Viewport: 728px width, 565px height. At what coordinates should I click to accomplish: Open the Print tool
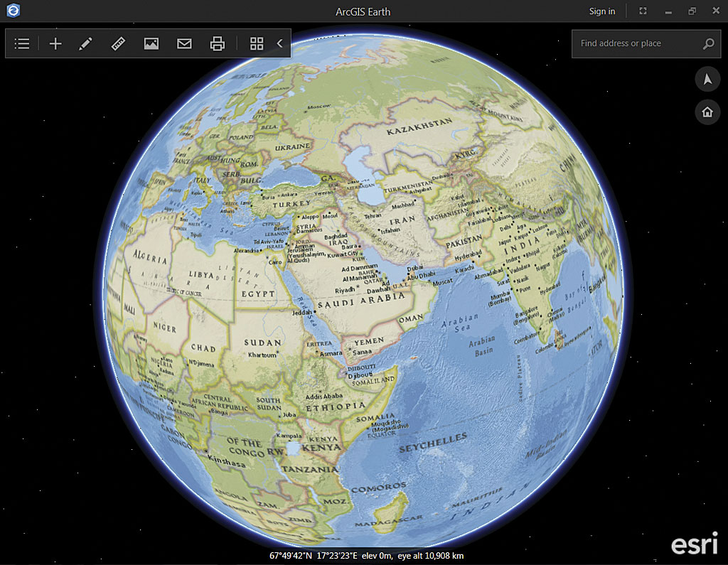point(216,43)
